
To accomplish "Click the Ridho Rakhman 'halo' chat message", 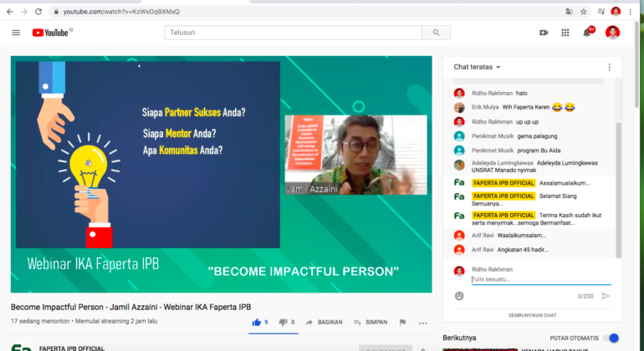I will [x=522, y=94].
